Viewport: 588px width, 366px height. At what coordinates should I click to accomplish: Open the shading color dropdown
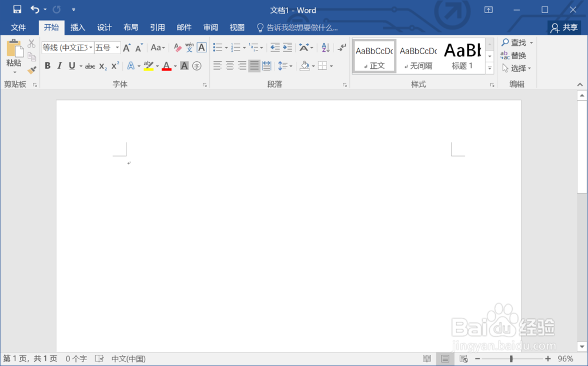(x=313, y=66)
